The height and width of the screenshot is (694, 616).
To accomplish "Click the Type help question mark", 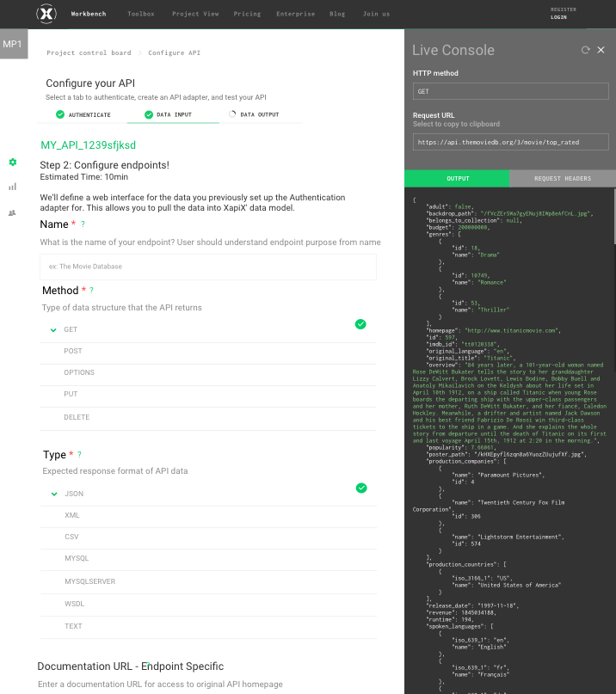I will pos(79,455).
